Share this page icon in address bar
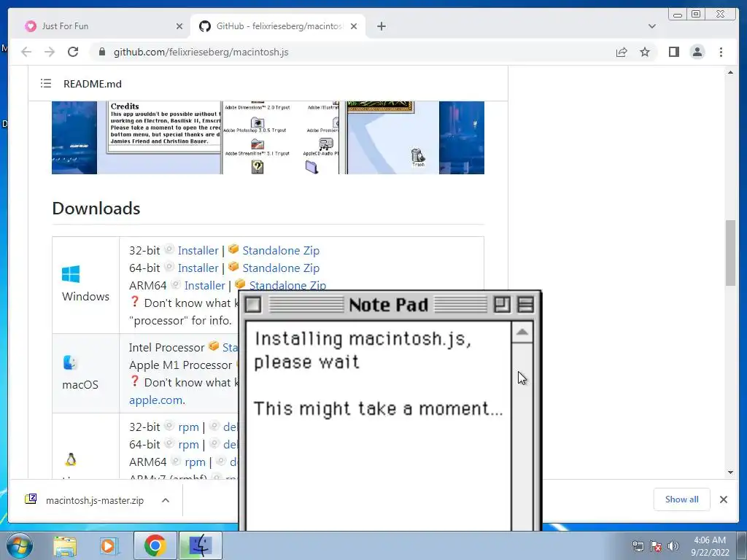The height and width of the screenshot is (560, 747). [x=622, y=52]
